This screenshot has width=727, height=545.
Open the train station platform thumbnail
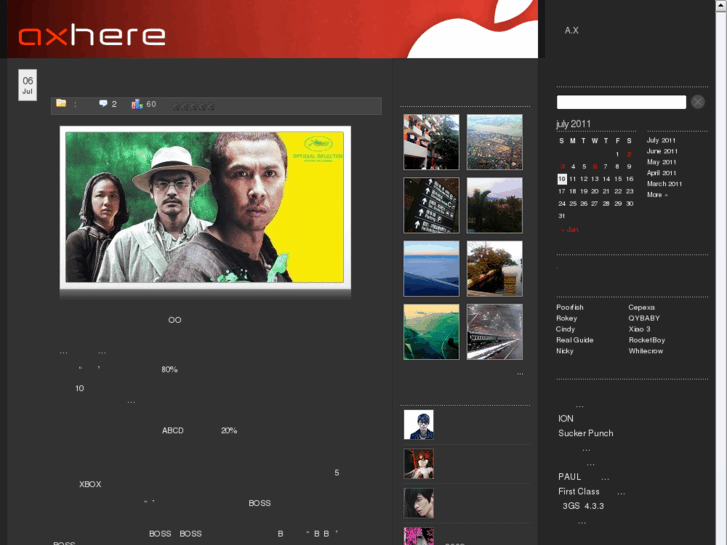click(495, 332)
